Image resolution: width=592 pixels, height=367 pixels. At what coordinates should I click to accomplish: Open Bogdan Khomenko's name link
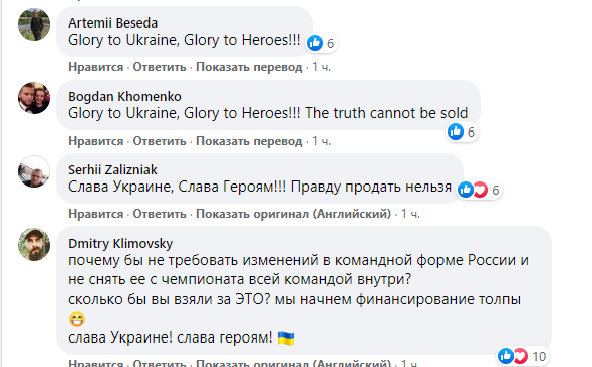pyautogui.click(x=125, y=97)
